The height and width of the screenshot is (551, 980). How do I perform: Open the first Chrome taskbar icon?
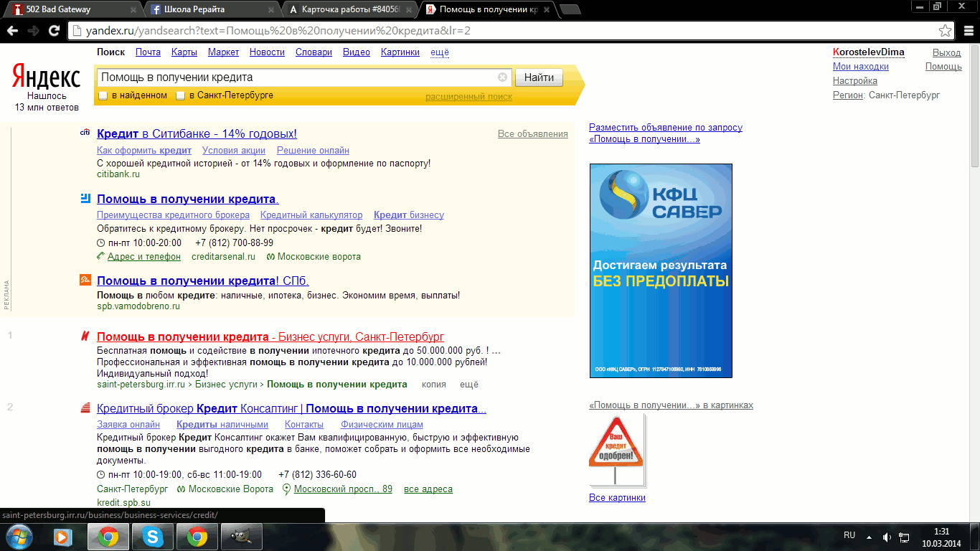pos(108,537)
